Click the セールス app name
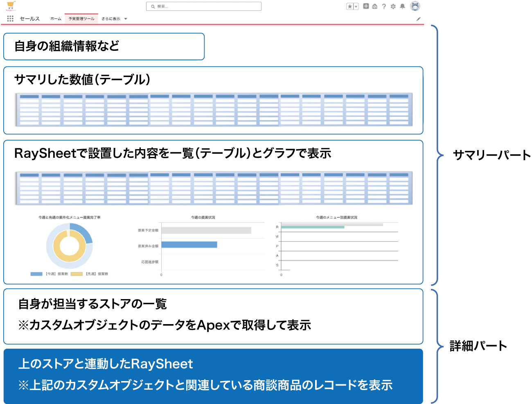Screen dimensions: 532x404 point(30,19)
